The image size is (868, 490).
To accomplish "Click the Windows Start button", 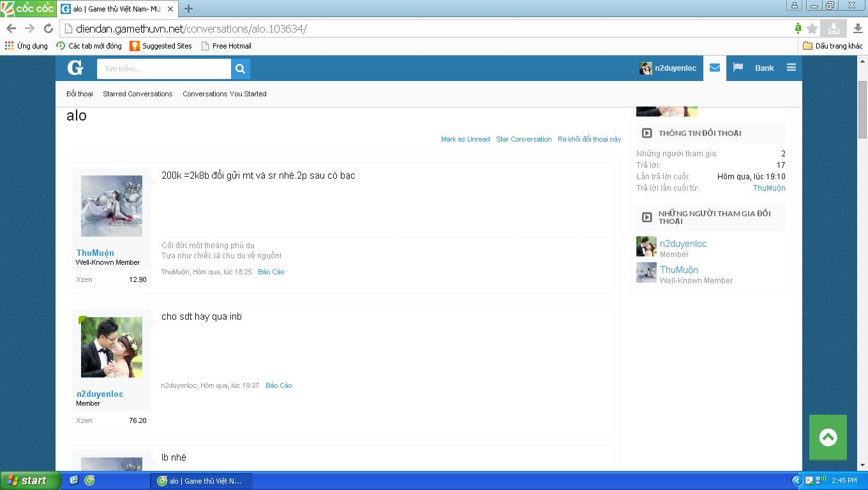I will point(31,480).
